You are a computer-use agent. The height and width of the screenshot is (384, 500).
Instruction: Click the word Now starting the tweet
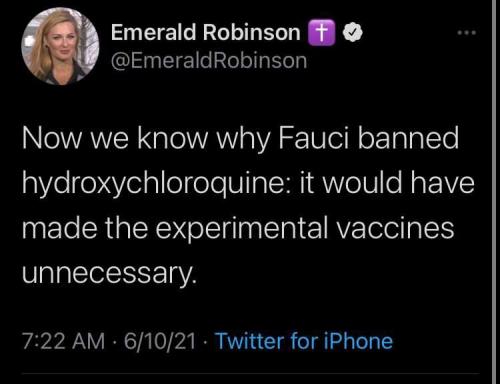tap(51, 138)
